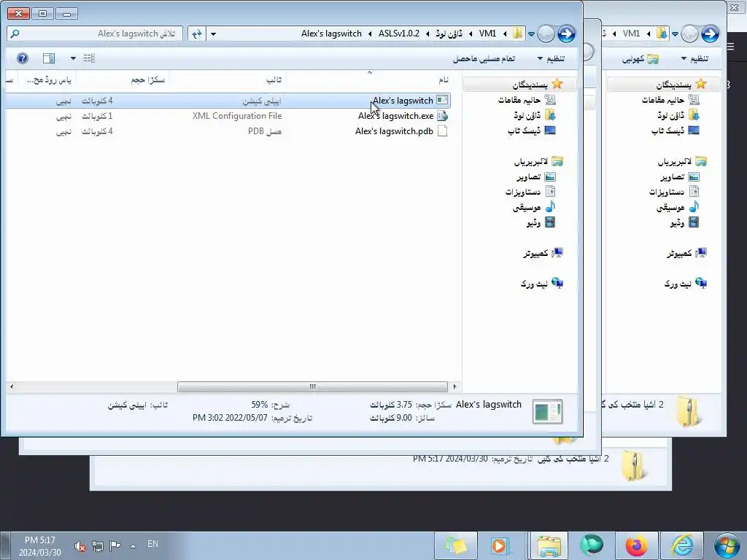Go forward with the back window's blue arrow

(709, 34)
